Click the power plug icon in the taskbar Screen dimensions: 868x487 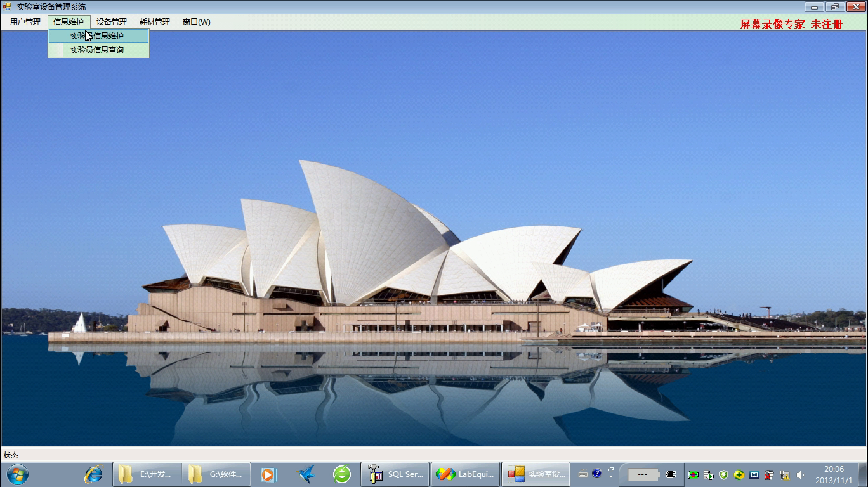coord(671,474)
